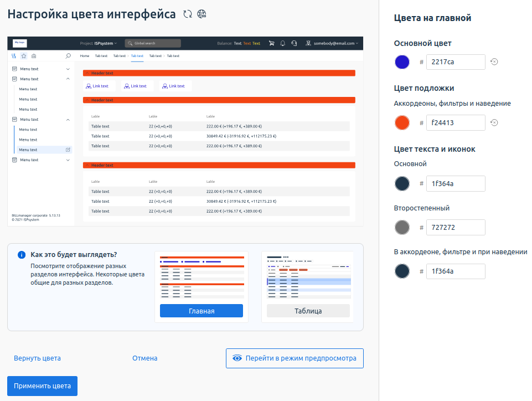Click the shopping cart icon in the preview header

271,43
